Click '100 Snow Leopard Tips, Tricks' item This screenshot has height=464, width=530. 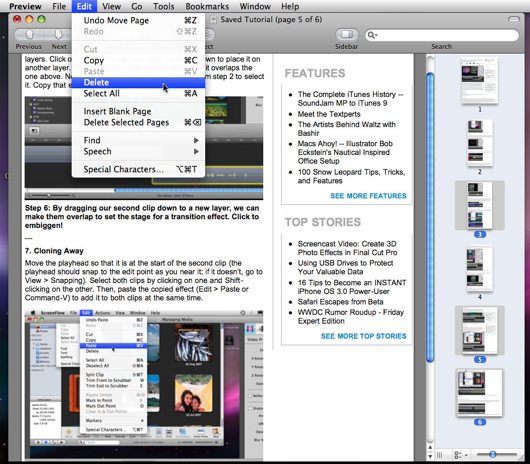pos(351,176)
